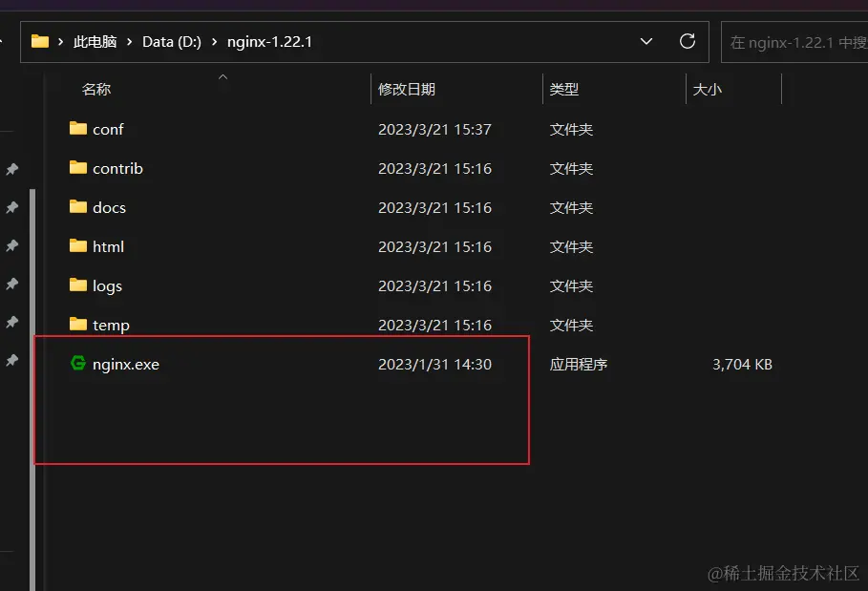Click the date in the contrib row

pos(434,168)
